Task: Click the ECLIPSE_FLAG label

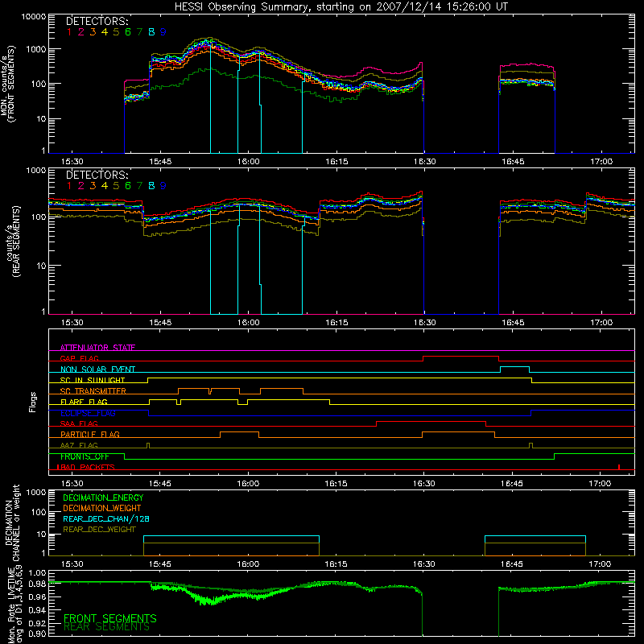Action: (x=88, y=413)
